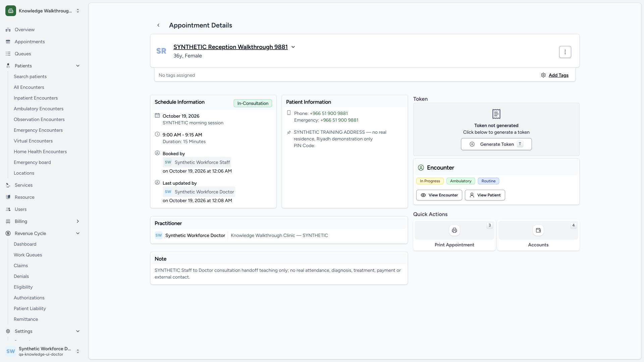Click the gear icon next to Add Tags
644x362 pixels.
point(543,75)
